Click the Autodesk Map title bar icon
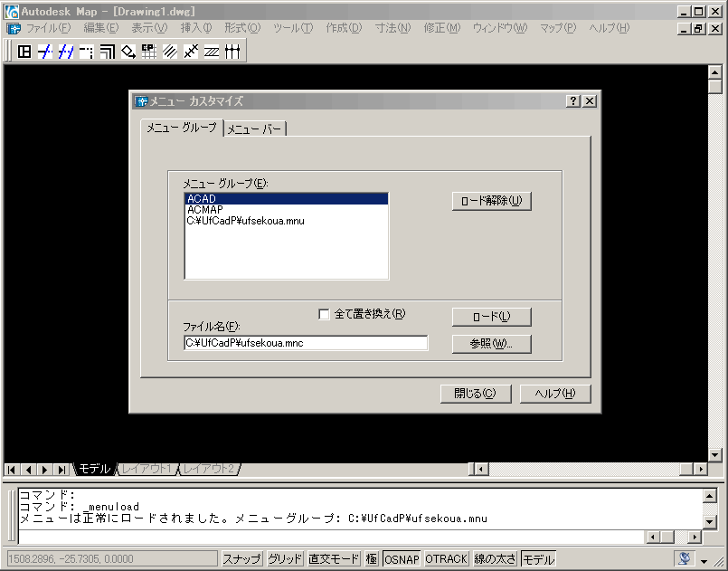 12,11
